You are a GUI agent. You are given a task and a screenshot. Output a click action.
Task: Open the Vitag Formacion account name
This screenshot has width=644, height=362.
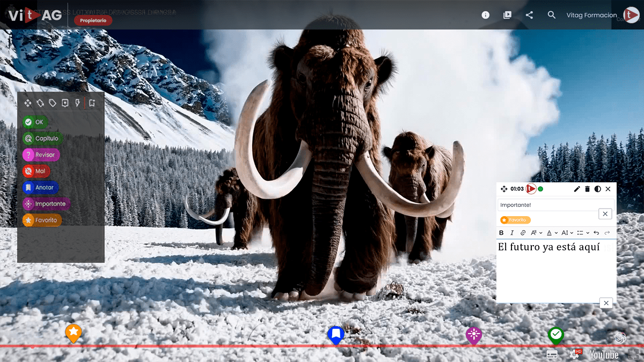pos(592,15)
